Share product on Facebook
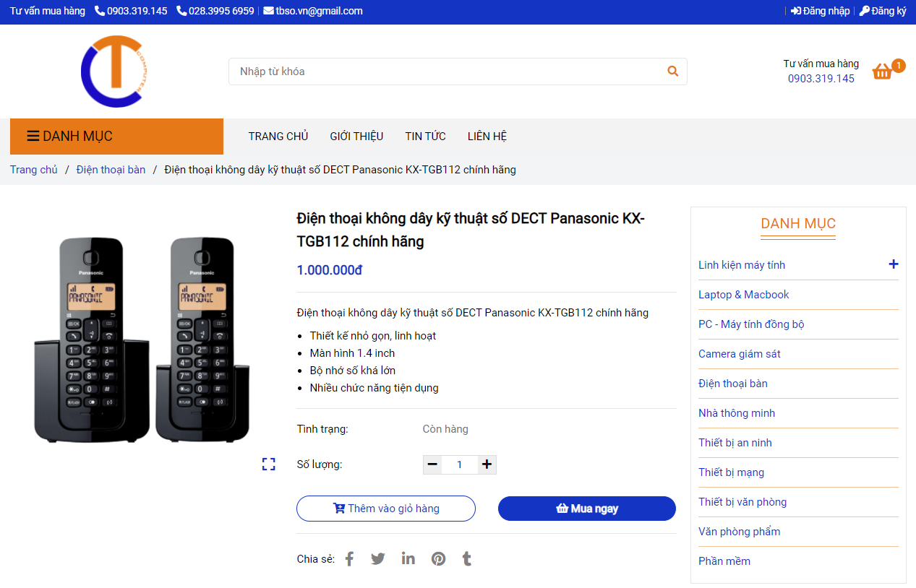The width and height of the screenshot is (916, 588). pyautogui.click(x=349, y=559)
